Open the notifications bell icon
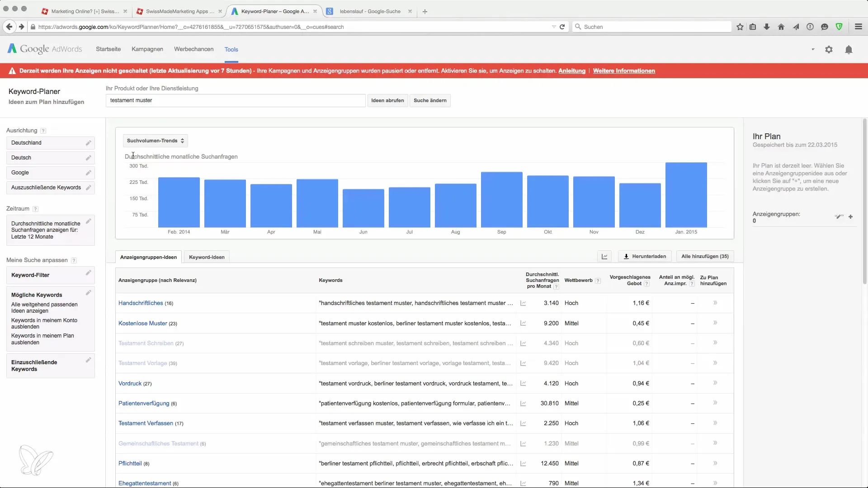The image size is (868, 488). pyautogui.click(x=849, y=50)
